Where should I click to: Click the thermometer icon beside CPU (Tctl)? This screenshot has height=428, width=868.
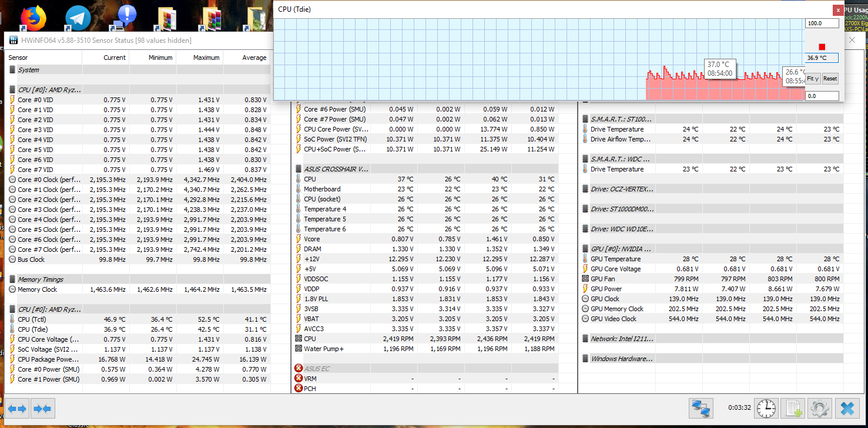(x=12, y=319)
